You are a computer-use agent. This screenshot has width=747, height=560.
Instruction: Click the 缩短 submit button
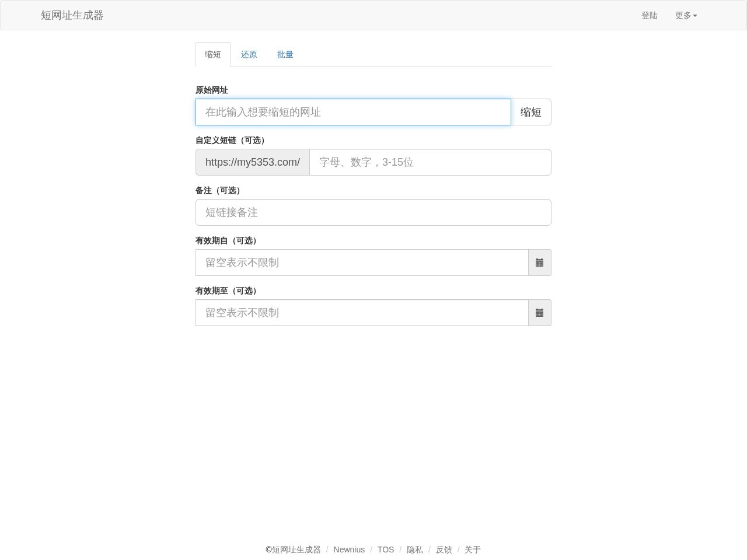(531, 112)
